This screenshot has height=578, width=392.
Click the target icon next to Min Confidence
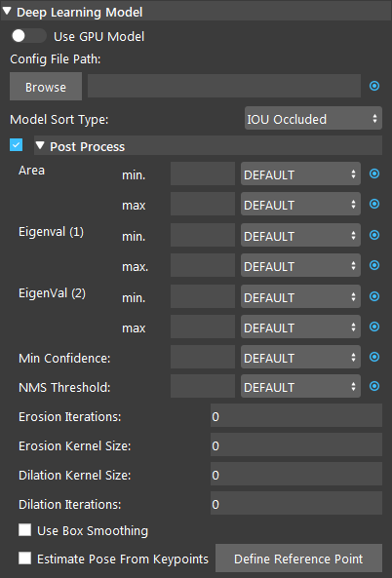[374, 357]
